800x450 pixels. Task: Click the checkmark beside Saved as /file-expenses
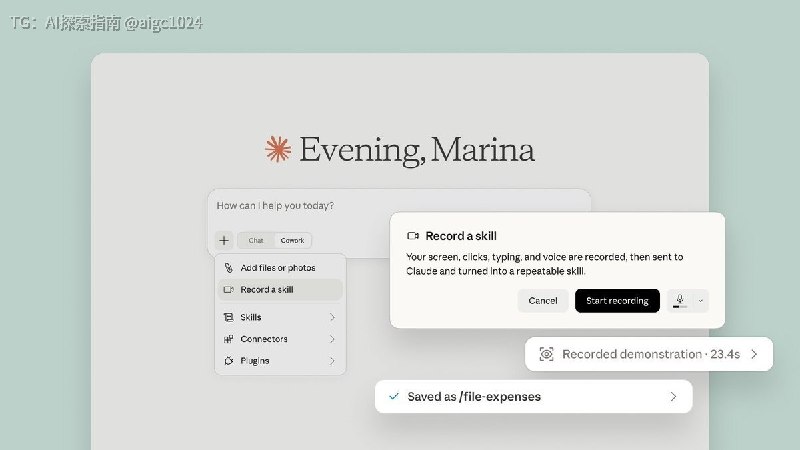(x=394, y=396)
